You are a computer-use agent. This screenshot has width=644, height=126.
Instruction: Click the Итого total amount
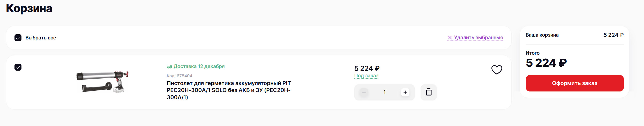pos(546,63)
